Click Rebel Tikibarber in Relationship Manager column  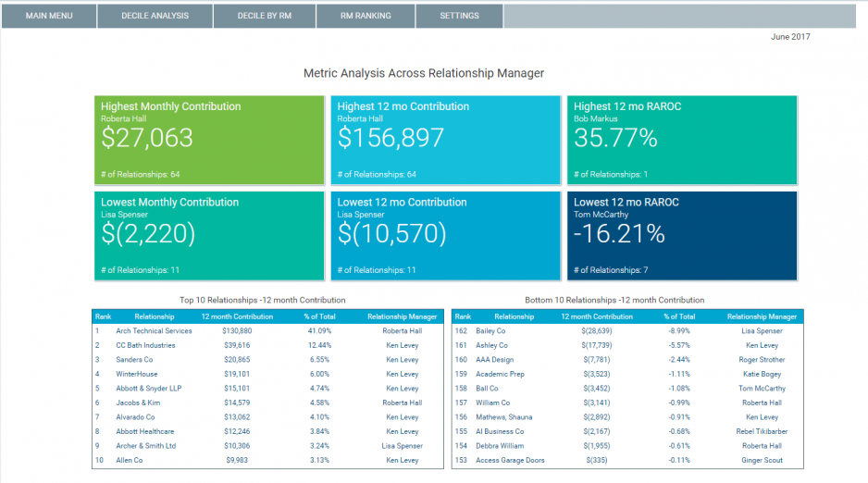761,432
